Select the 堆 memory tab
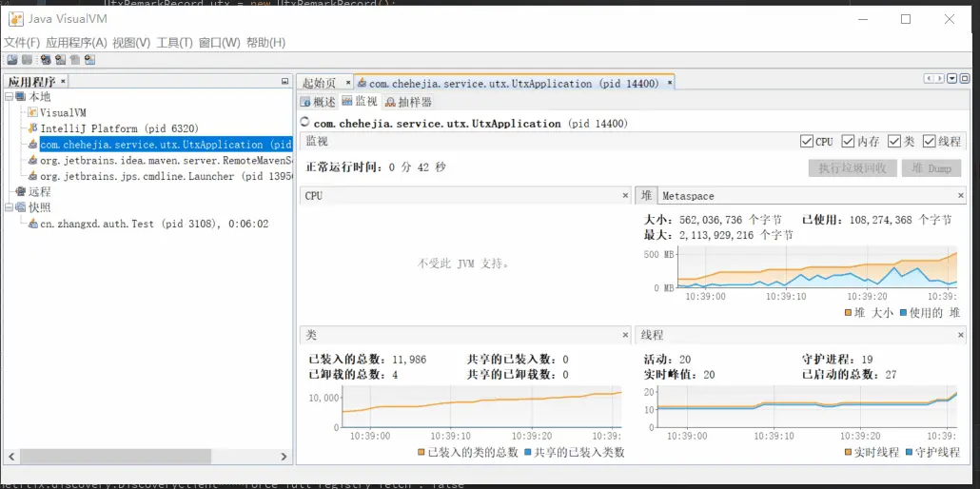 pos(646,196)
